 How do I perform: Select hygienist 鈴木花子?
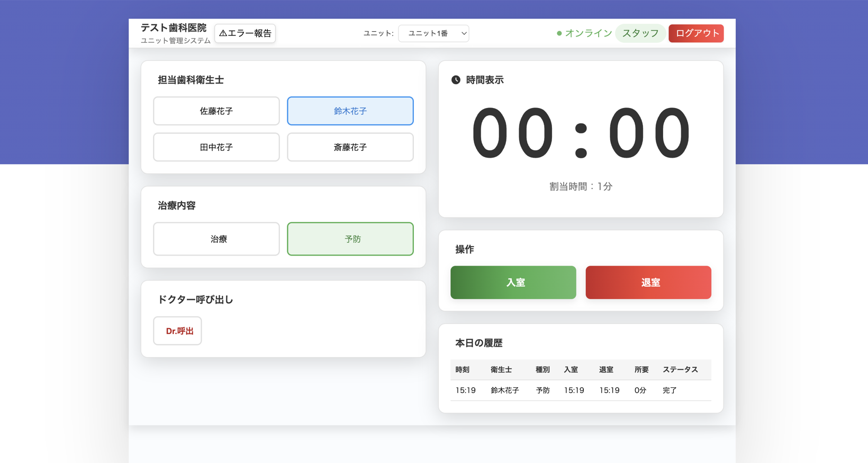[x=350, y=111]
